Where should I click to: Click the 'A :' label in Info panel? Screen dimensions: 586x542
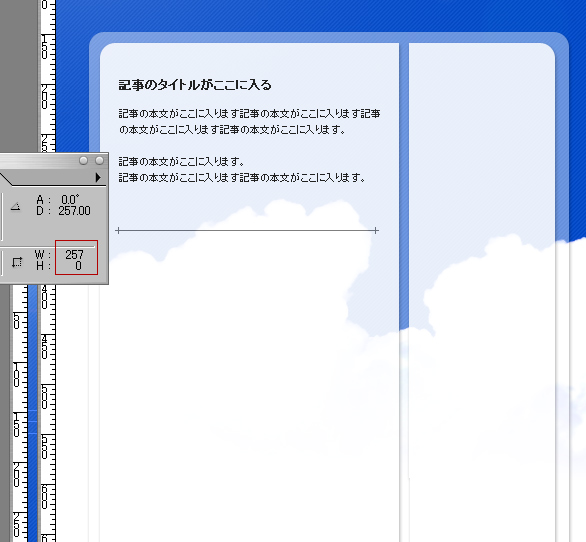(44, 199)
